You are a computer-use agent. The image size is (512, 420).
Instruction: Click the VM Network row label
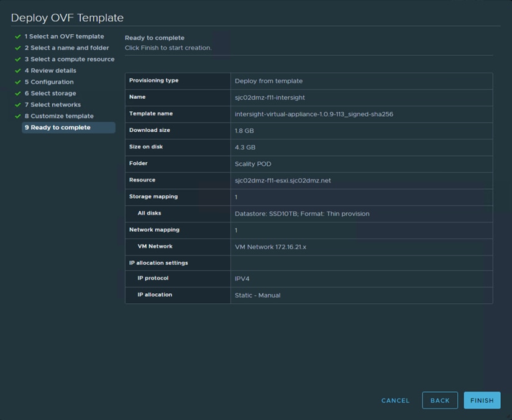pos(155,247)
